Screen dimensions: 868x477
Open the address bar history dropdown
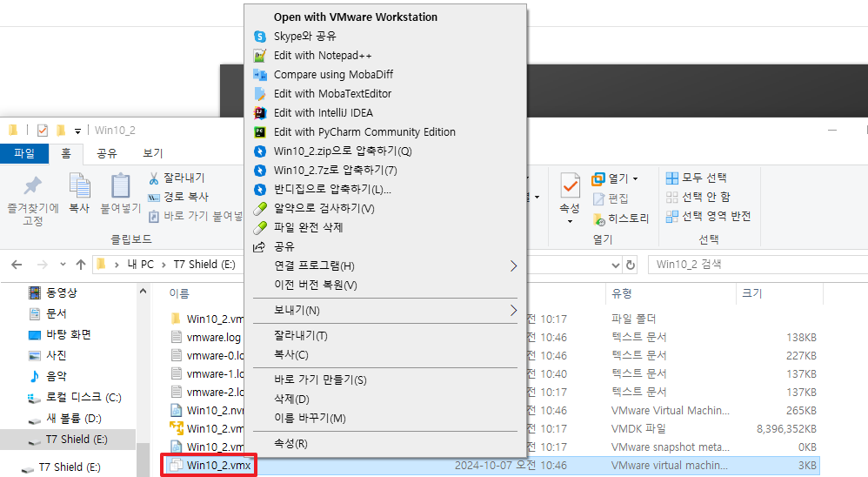click(x=616, y=265)
